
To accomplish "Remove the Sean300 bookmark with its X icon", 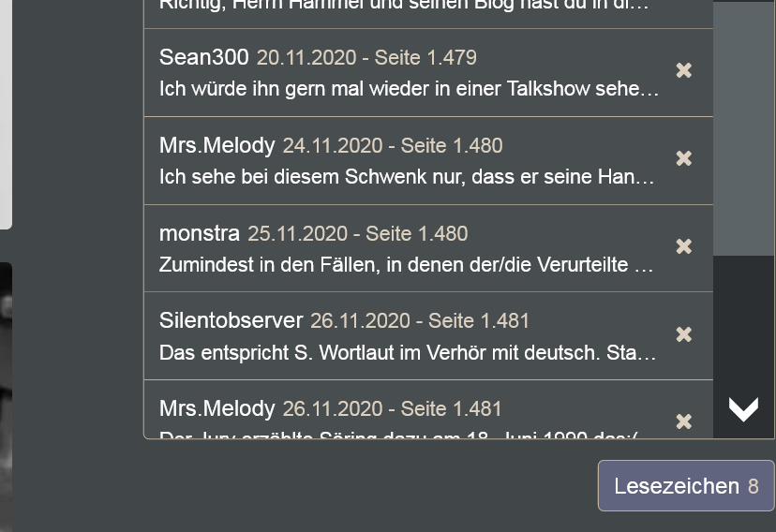I will [x=683, y=70].
